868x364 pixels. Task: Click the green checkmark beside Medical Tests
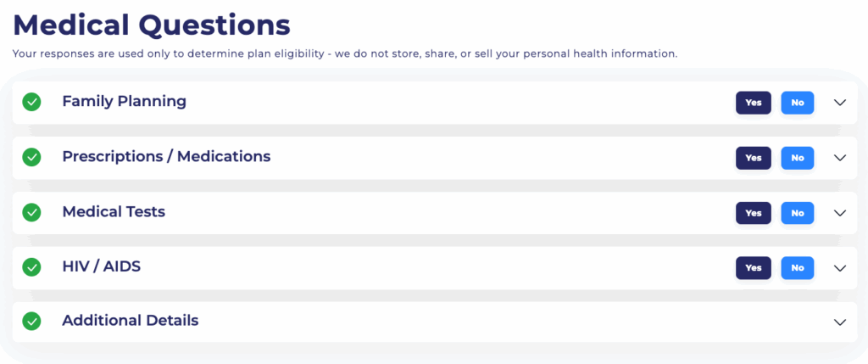[x=31, y=212]
